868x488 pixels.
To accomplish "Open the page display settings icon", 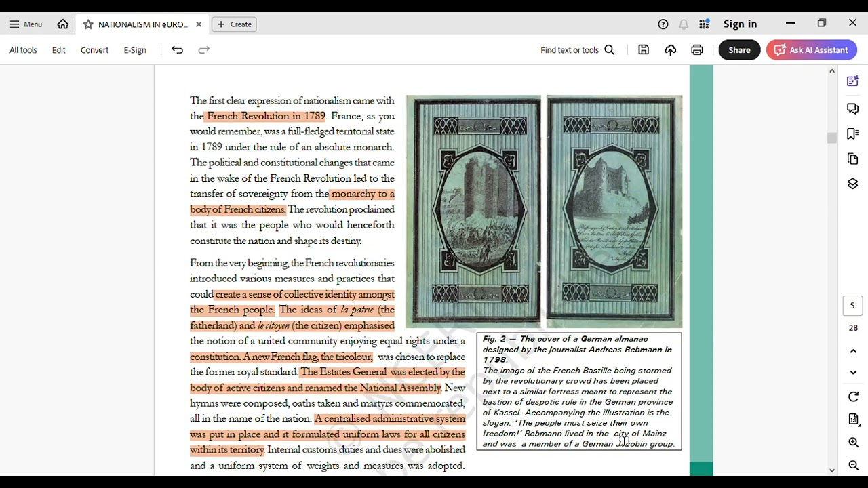I will [853, 420].
